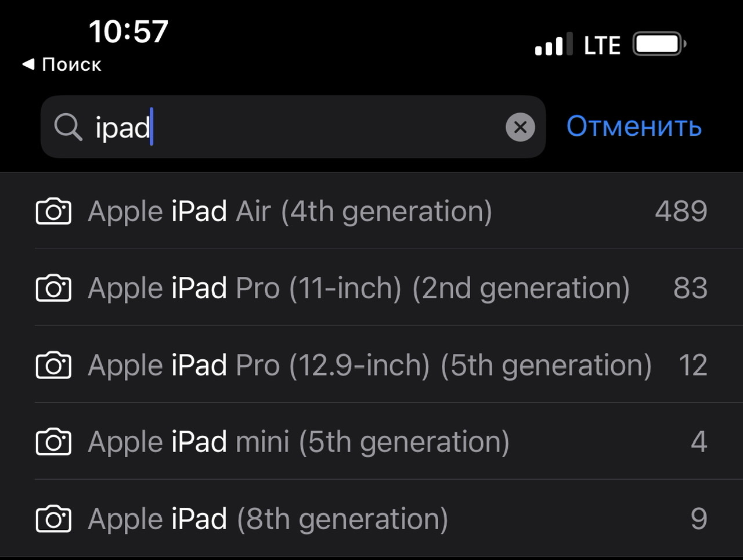Viewport: 743px width, 560px height.
Task: Tap camera icon beside iPad Pro 12.9-inch
Action: [53, 366]
